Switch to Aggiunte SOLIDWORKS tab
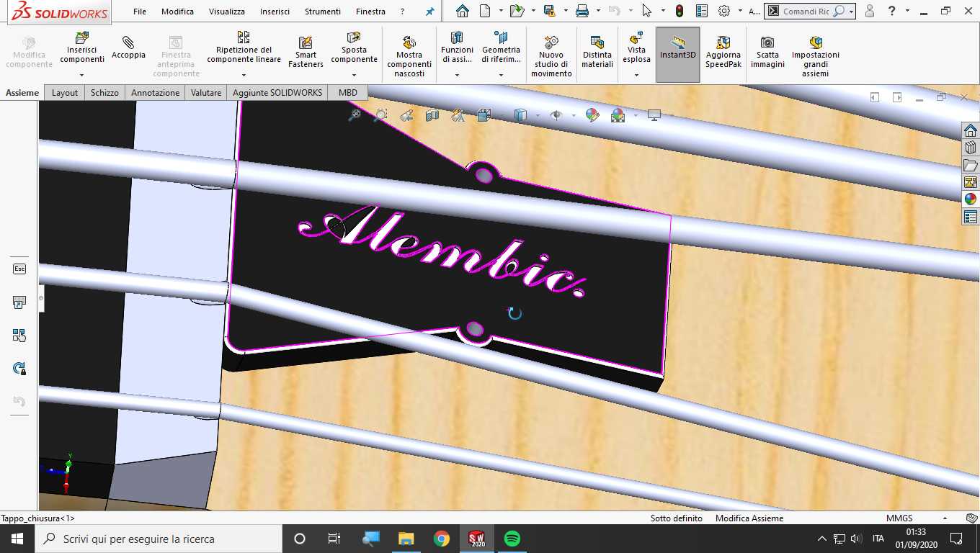This screenshot has width=980, height=553. click(x=277, y=93)
